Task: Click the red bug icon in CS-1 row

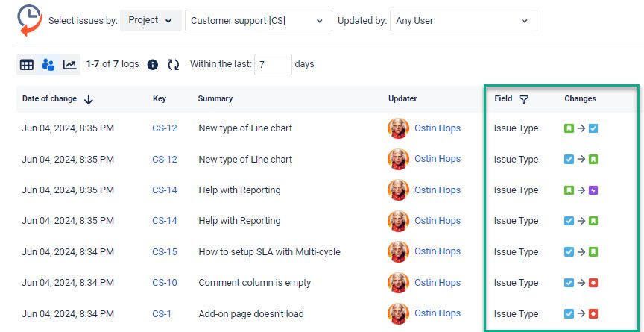Action: click(593, 314)
